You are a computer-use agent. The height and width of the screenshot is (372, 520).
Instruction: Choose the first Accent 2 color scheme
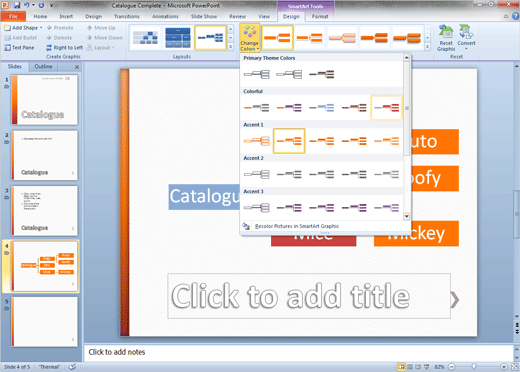[x=256, y=174]
